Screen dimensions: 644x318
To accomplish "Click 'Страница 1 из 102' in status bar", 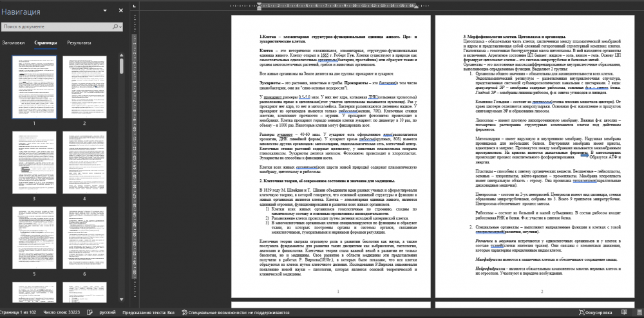I will pyautogui.click(x=19, y=313).
